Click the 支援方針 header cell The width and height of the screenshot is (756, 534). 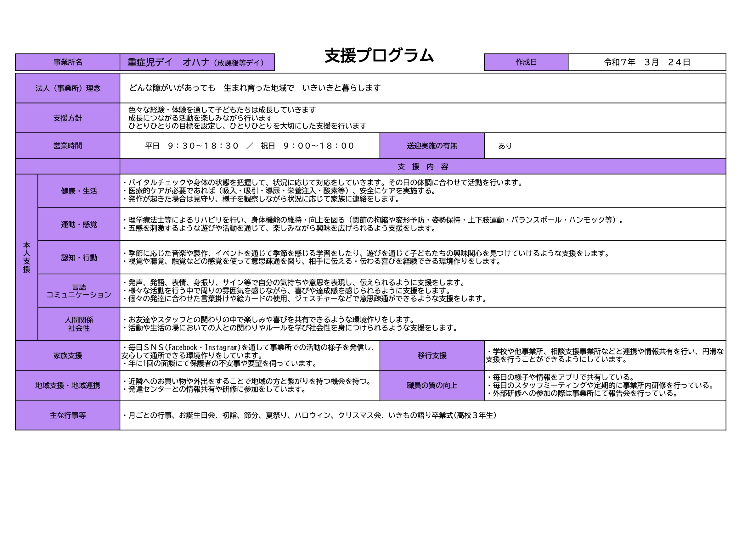coord(67,118)
